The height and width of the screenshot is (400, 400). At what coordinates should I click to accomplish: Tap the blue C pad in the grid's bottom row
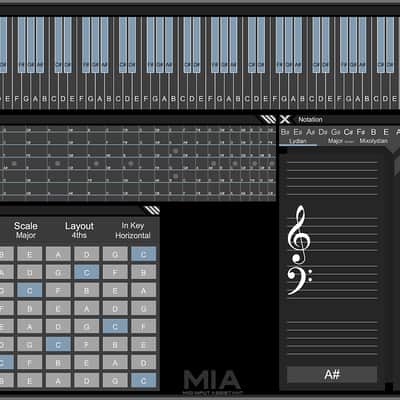coord(143,380)
